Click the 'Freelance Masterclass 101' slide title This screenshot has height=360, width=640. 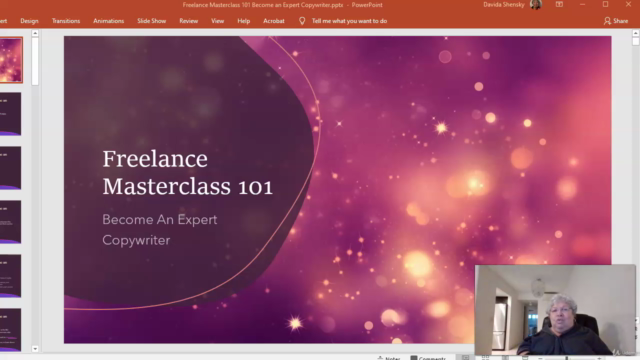point(187,173)
